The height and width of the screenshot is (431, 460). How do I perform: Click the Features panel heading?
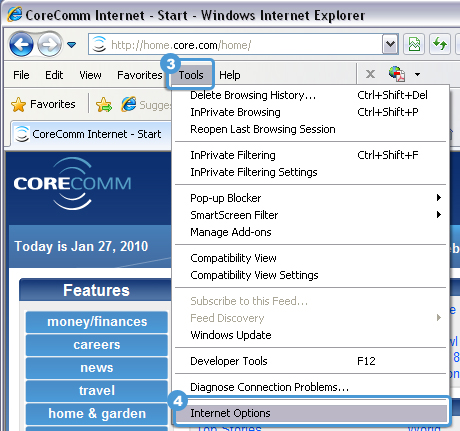click(96, 290)
